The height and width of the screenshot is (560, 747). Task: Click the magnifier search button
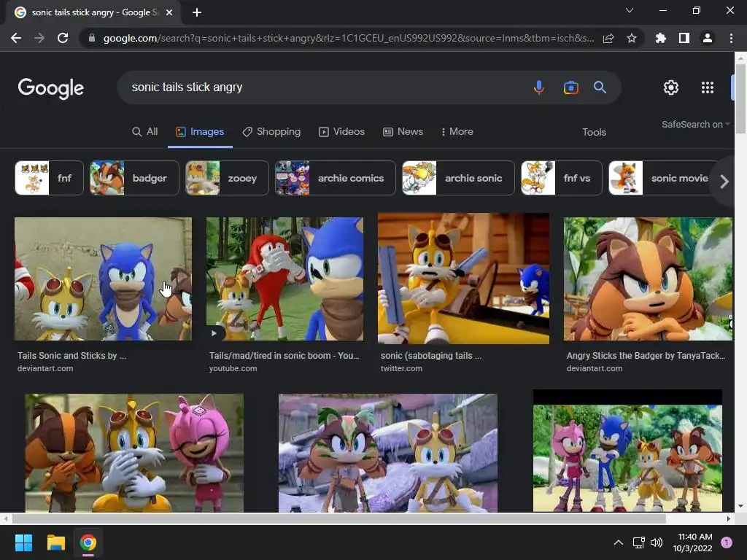(x=600, y=87)
